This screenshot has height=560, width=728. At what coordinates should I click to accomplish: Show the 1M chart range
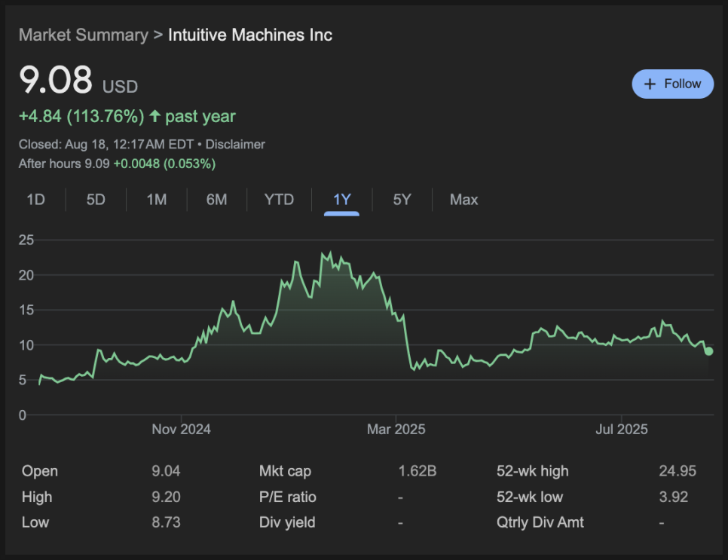point(157,200)
